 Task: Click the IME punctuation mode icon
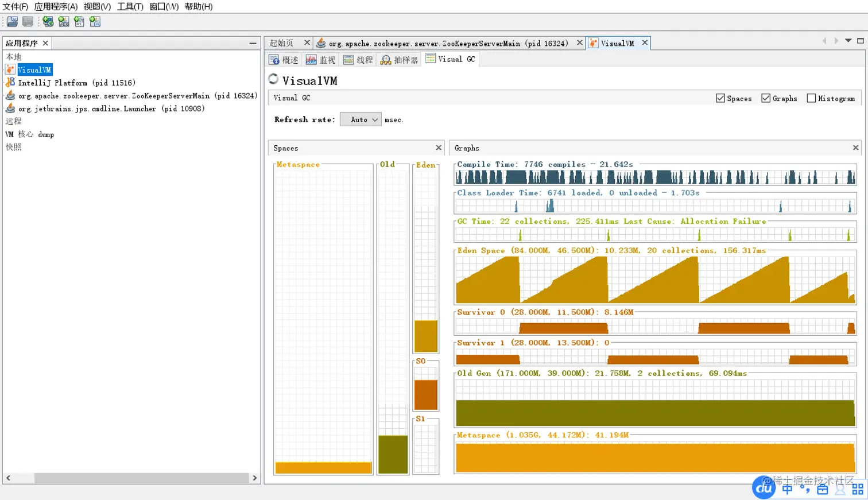pos(805,489)
